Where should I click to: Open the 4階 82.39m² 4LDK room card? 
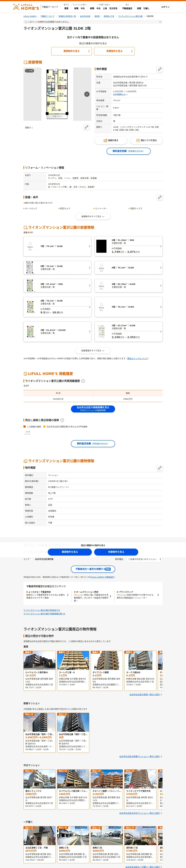point(129,285)
